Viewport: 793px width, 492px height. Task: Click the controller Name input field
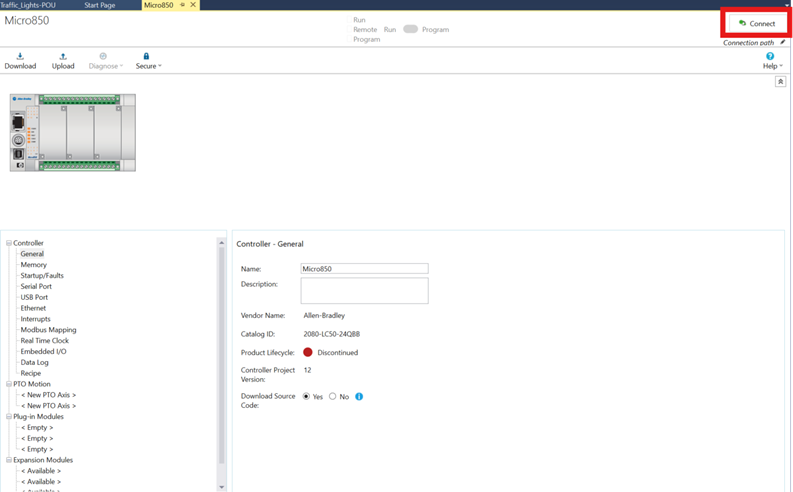tap(364, 269)
